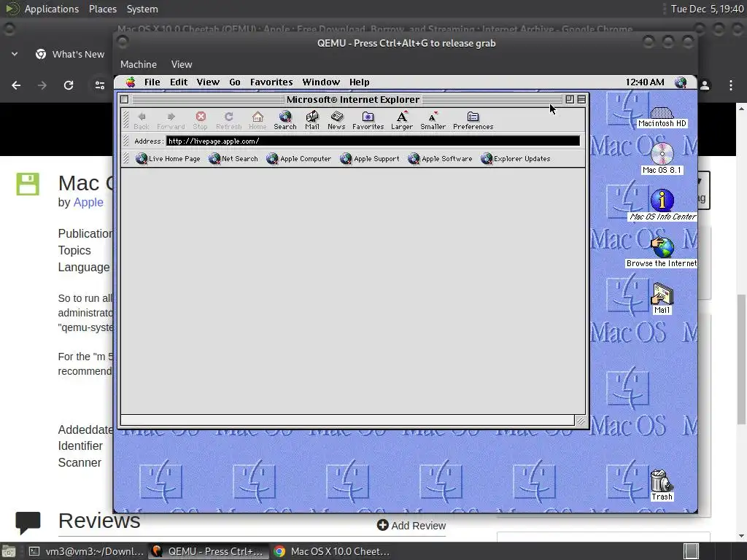Screen dimensions: 747x560
Task: Open the Applications menu in the top panel
Action: click(x=52, y=9)
